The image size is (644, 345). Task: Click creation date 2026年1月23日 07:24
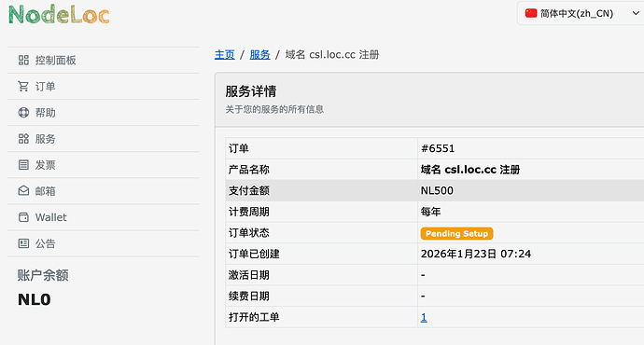click(476, 254)
